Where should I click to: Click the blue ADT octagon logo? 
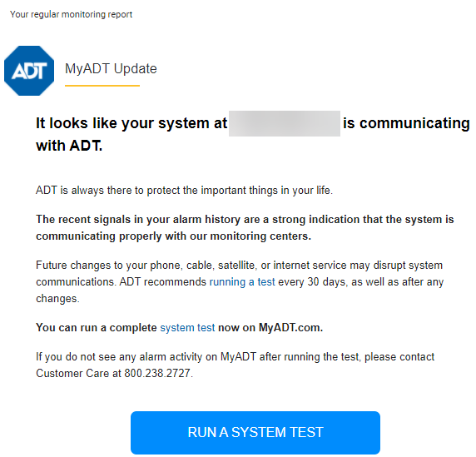29,71
